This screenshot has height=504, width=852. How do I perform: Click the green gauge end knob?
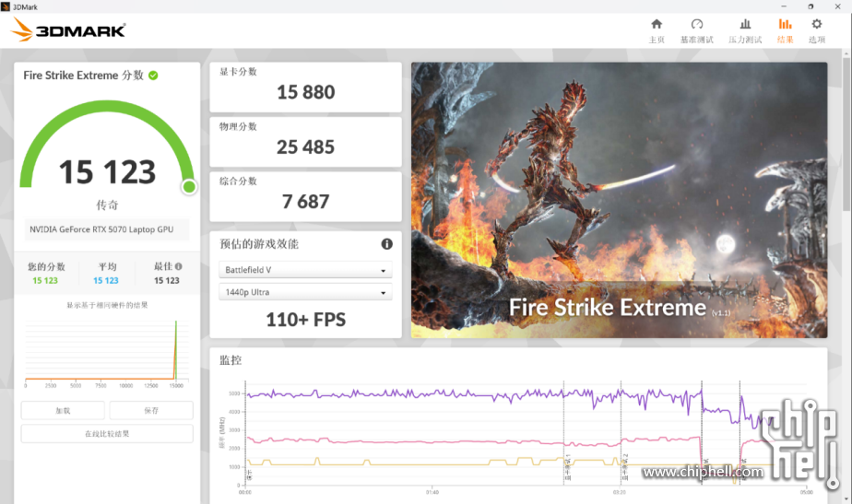pyautogui.click(x=189, y=187)
